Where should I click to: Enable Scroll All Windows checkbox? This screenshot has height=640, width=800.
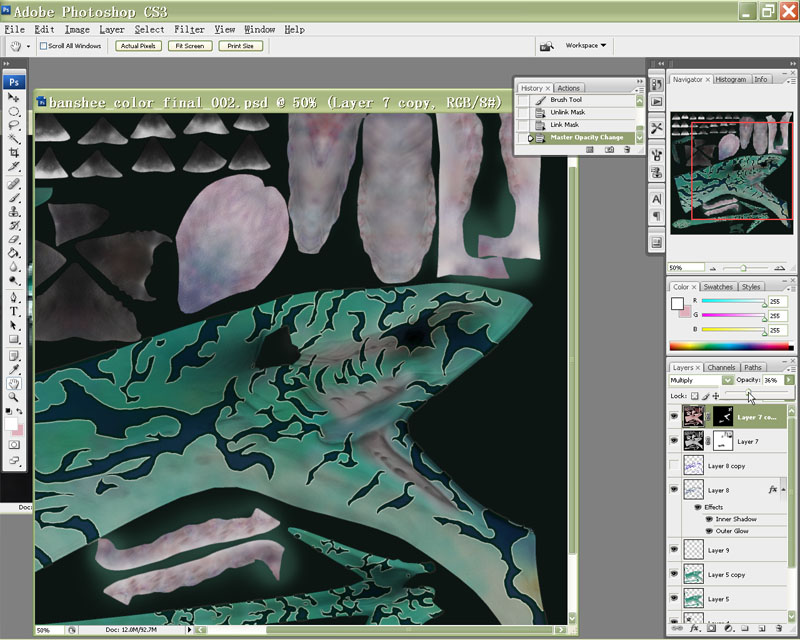[43, 46]
